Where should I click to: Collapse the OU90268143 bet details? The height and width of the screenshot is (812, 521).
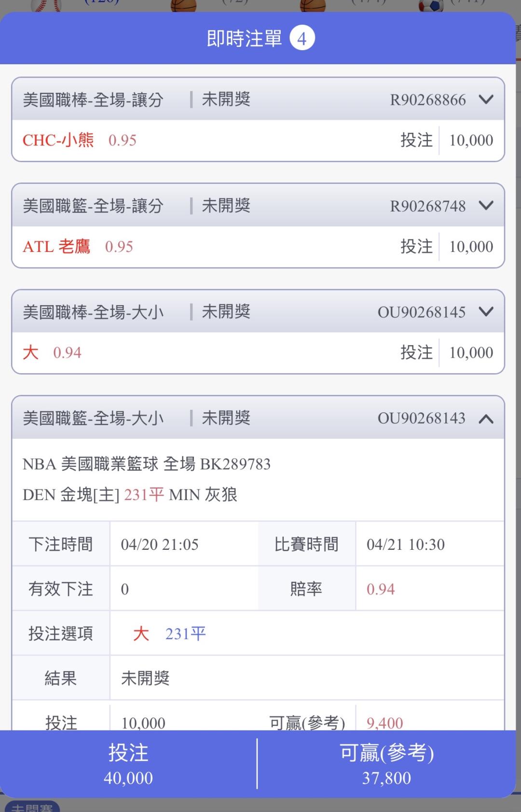point(486,419)
